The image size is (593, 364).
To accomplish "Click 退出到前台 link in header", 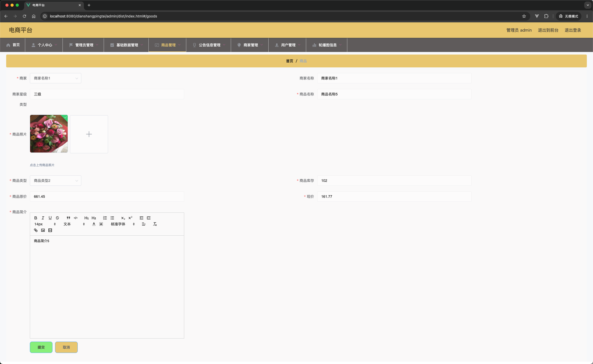I will point(548,30).
